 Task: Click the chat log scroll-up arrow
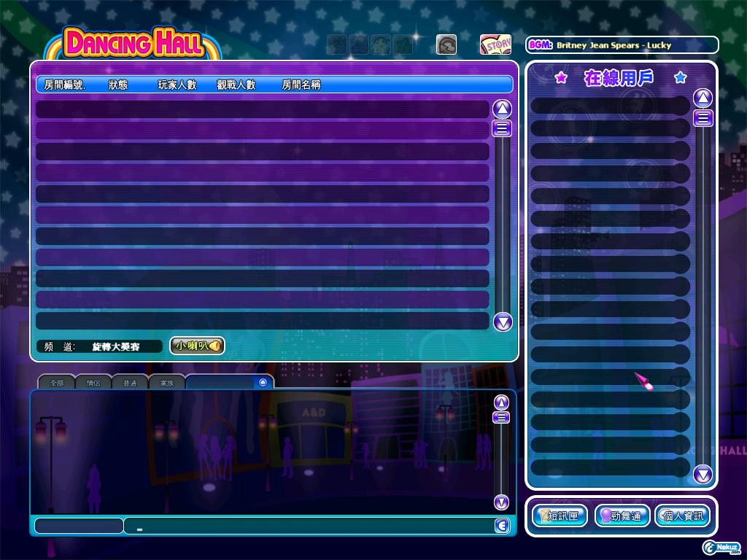coord(501,402)
